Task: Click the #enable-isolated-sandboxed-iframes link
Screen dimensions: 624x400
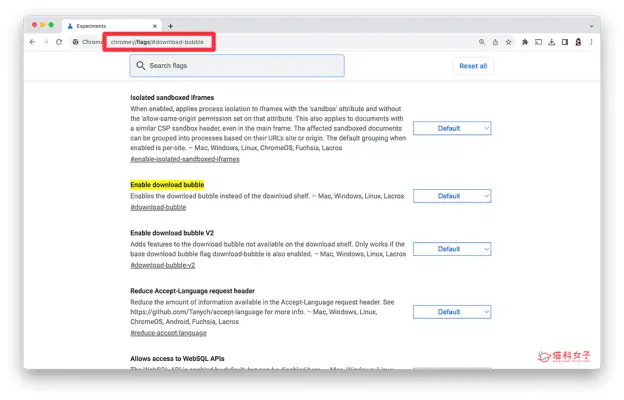Action: pyautogui.click(x=185, y=159)
